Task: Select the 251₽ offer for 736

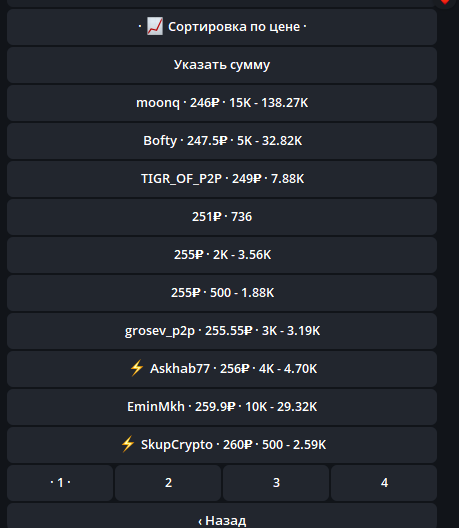Action: 222,217
